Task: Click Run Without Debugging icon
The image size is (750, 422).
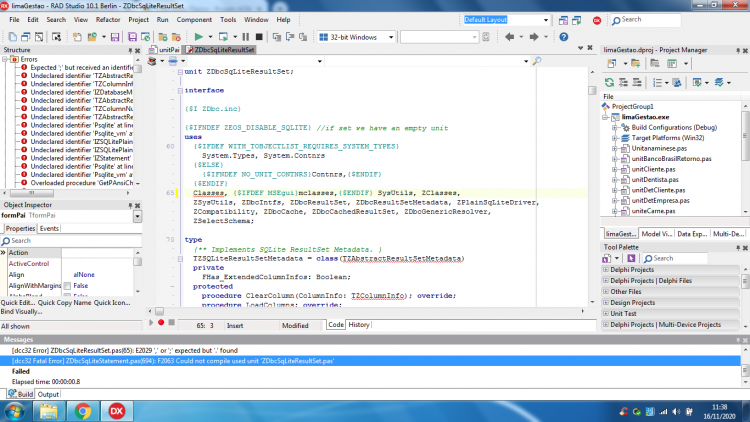Action: pos(223,37)
